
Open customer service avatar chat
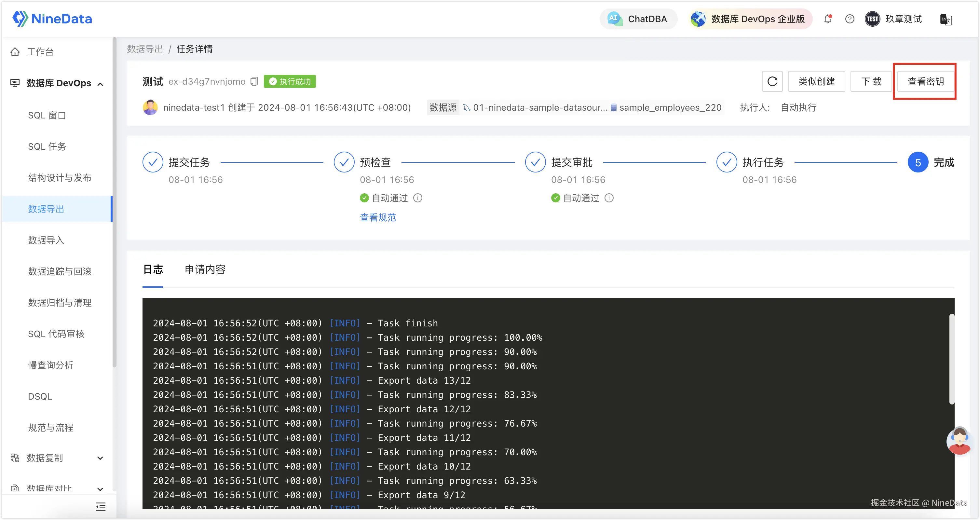click(959, 441)
